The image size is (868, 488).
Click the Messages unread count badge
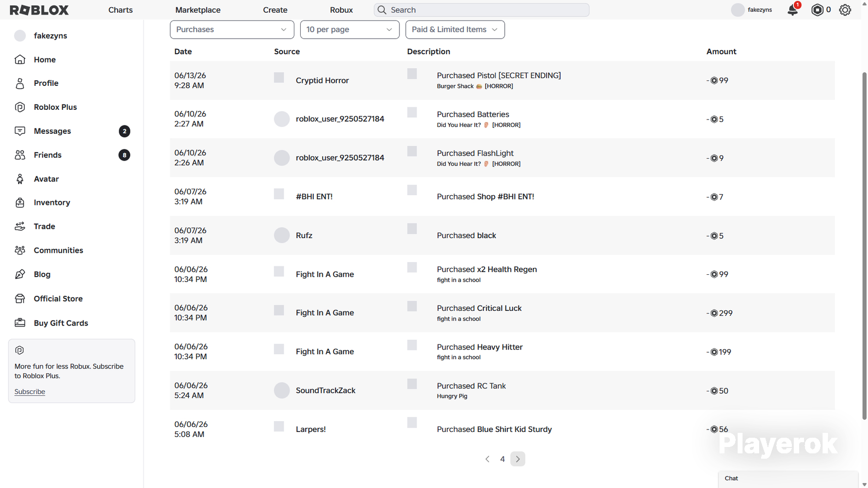point(124,131)
